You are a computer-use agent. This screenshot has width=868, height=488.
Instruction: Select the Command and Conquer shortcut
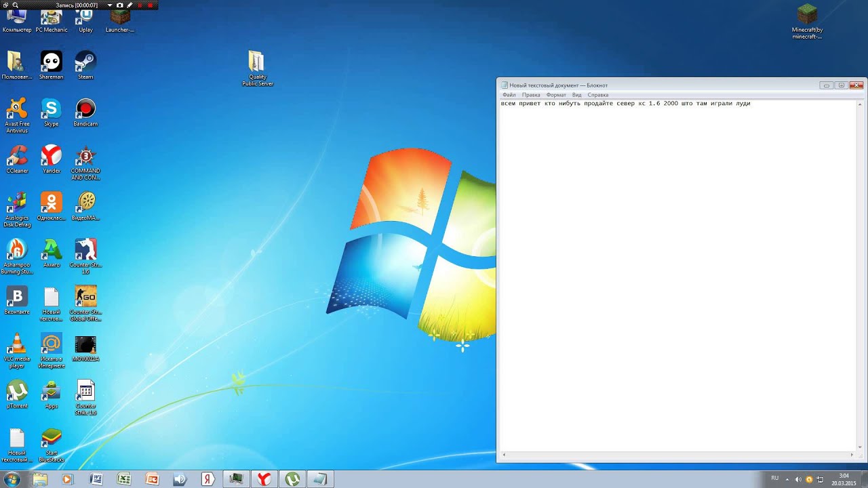(85, 163)
